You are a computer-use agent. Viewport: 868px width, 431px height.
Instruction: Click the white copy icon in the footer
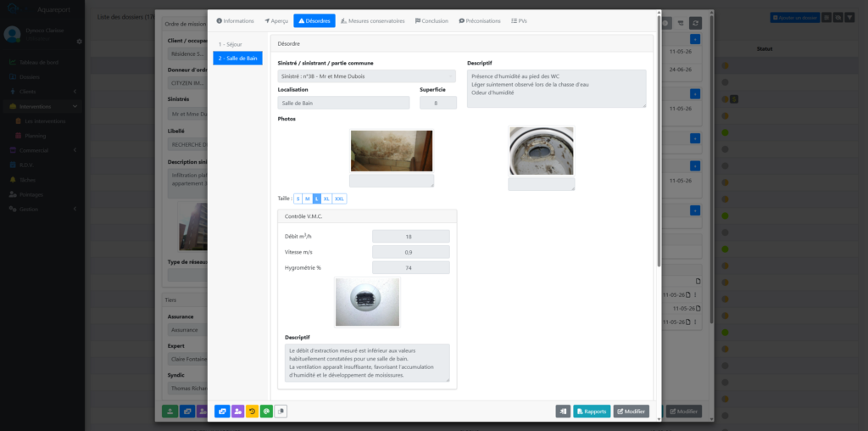(x=281, y=411)
